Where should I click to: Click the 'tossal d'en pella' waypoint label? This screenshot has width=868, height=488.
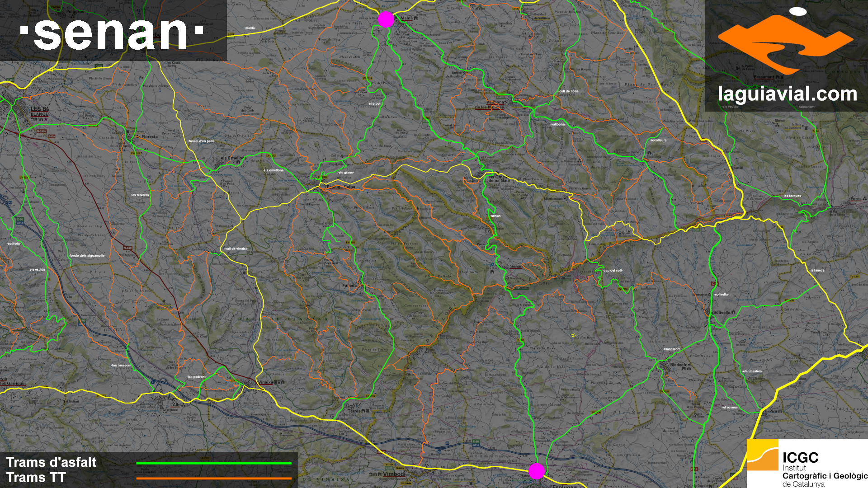(202, 141)
